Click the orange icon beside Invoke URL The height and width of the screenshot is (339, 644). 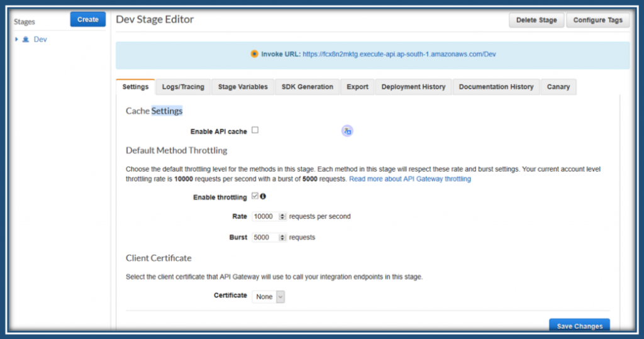click(254, 54)
